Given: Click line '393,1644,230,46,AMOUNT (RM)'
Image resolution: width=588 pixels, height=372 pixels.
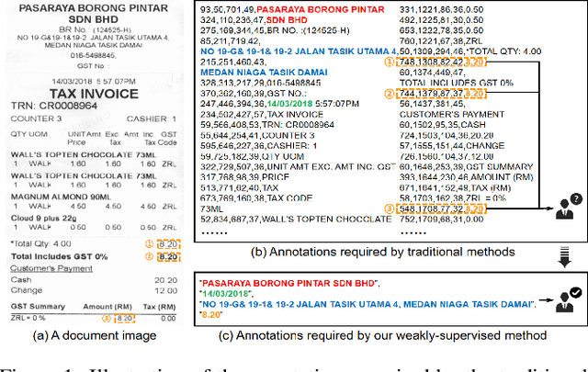Looking at the screenshot, I should point(466,177).
